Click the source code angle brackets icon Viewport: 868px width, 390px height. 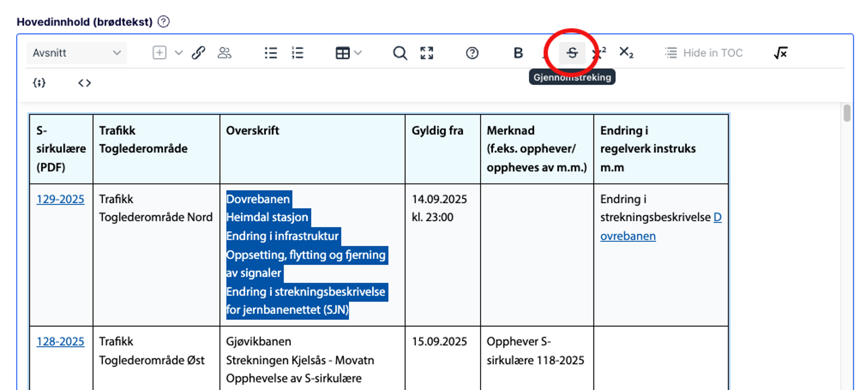click(x=84, y=83)
